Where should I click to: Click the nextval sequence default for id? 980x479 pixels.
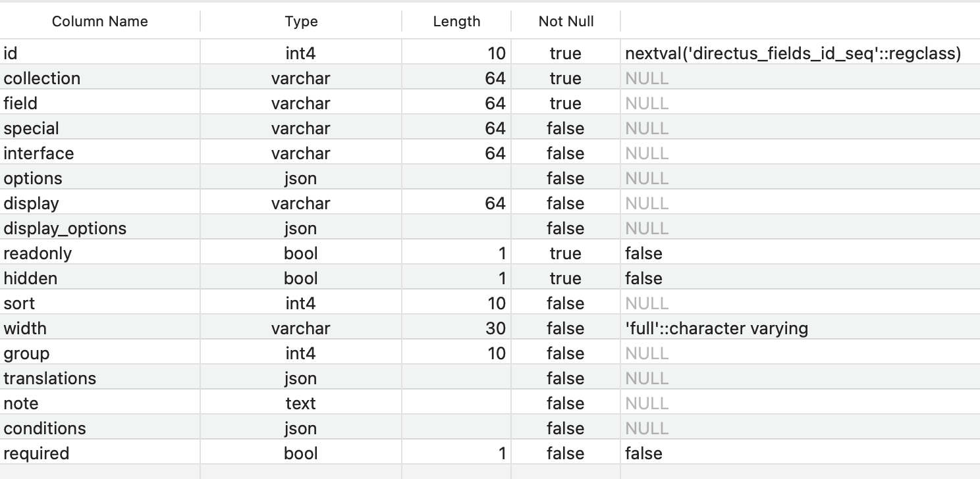click(792, 53)
